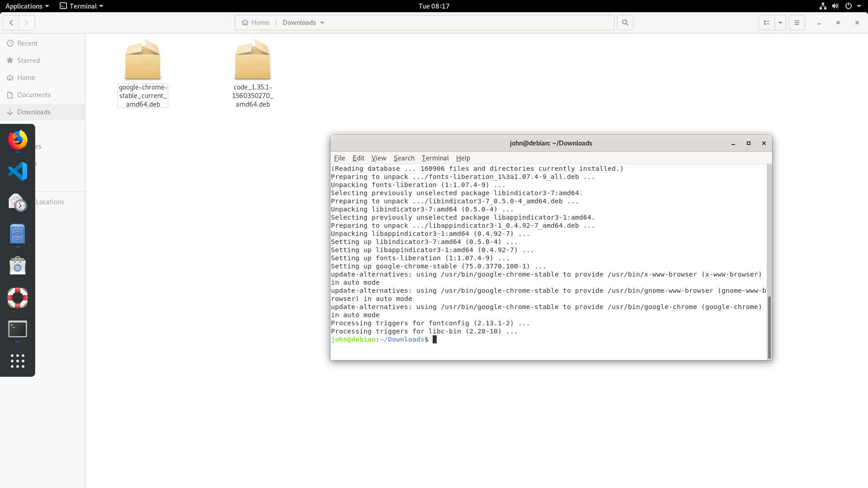
Task: Open Files hamburger menu
Action: tap(797, 23)
